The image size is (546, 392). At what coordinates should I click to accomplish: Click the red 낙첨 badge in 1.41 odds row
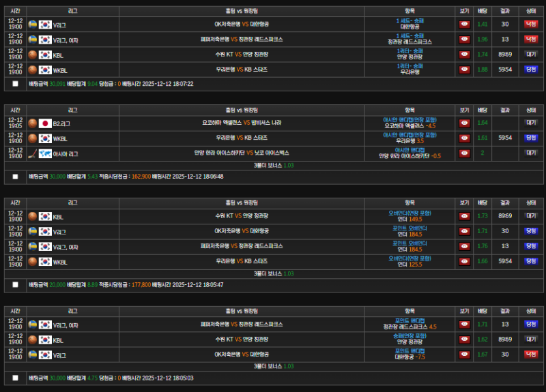530,24
